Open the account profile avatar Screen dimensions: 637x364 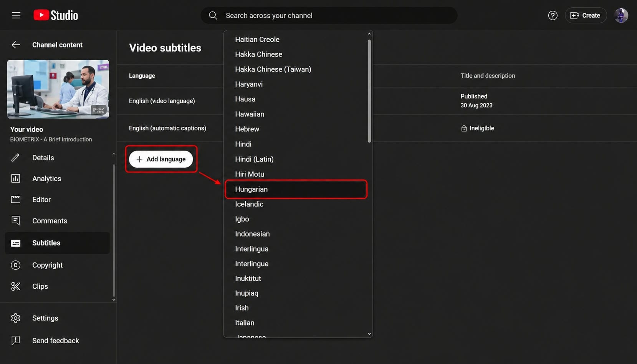621,15
